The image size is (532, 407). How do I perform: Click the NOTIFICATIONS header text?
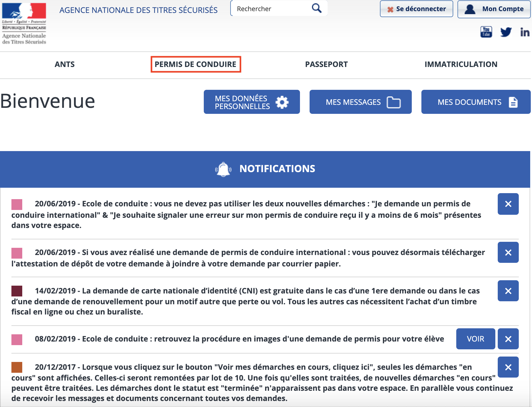point(277,169)
